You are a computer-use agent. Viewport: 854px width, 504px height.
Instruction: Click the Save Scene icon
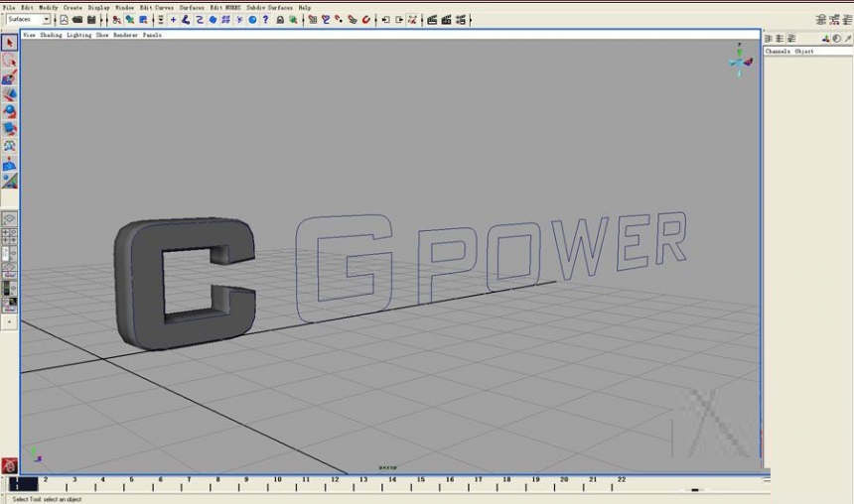click(x=91, y=20)
